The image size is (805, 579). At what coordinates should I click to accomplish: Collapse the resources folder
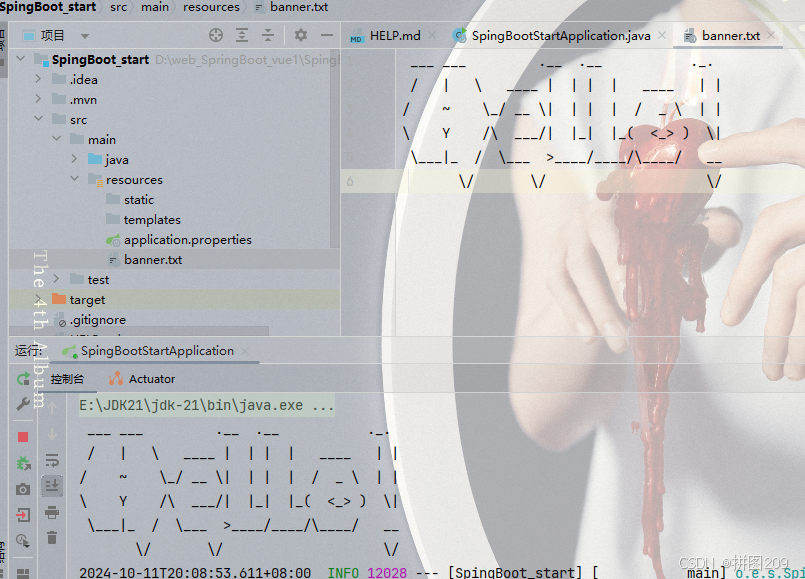tap(74, 179)
